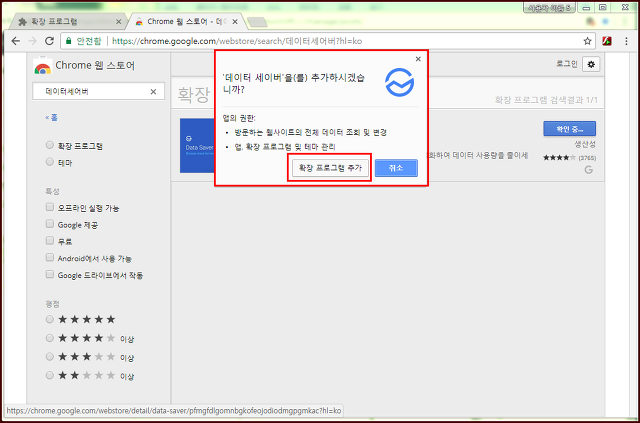Select the 확장 프로그램 radio button
This screenshot has width=640, height=423.
[50, 145]
